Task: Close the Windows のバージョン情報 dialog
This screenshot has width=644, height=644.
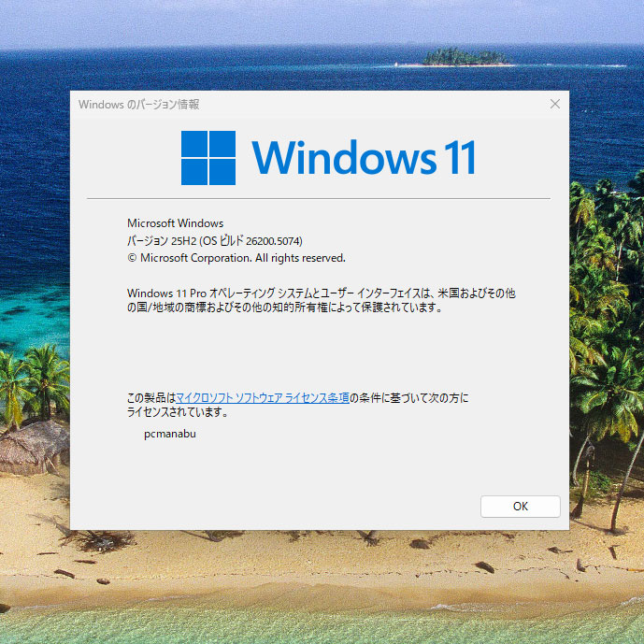Action: click(555, 104)
